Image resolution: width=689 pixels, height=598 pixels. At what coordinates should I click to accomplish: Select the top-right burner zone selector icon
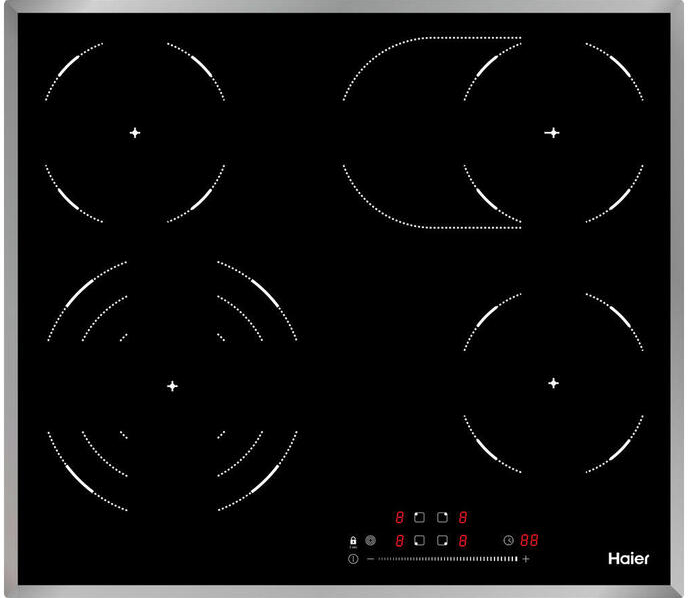(x=441, y=518)
